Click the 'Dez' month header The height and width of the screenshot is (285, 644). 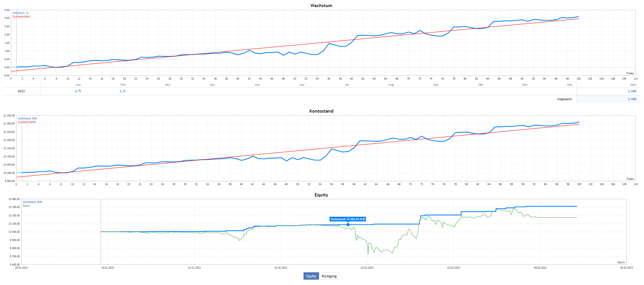click(x=570, y=85)
